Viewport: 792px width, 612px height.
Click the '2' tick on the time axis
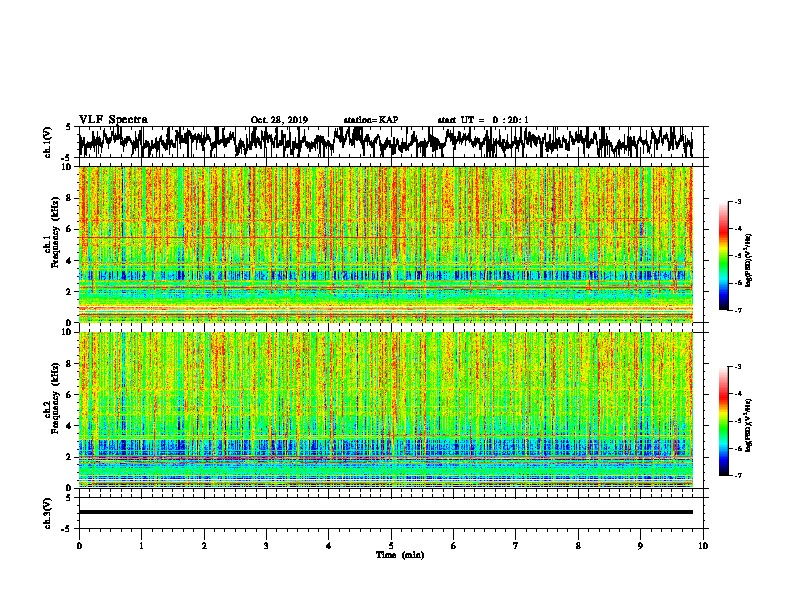tap(204, 546)
